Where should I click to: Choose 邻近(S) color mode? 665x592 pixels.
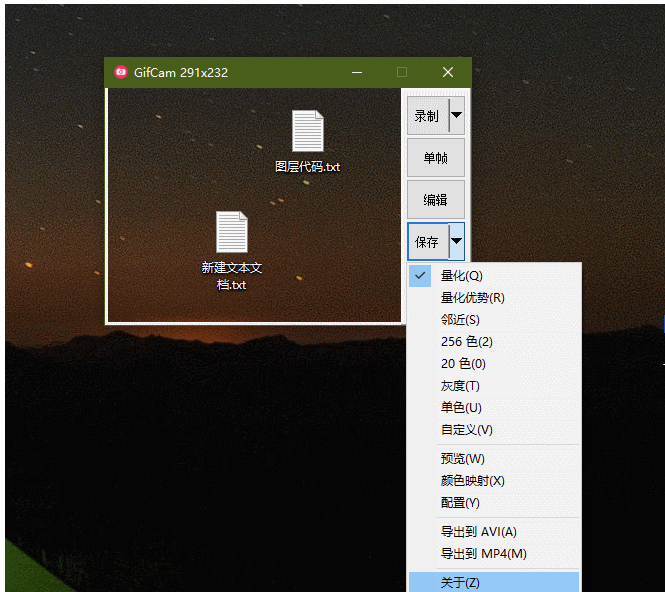tap(494, 320)
